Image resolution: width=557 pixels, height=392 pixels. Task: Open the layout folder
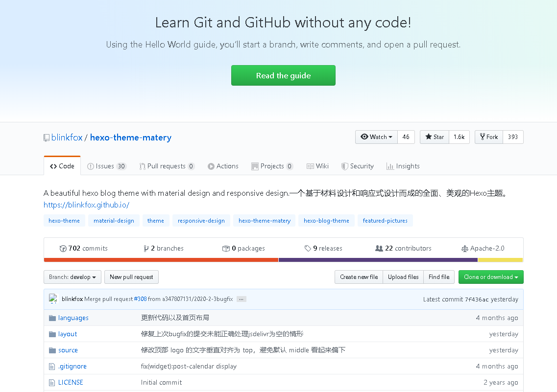(x=68, y=334)
